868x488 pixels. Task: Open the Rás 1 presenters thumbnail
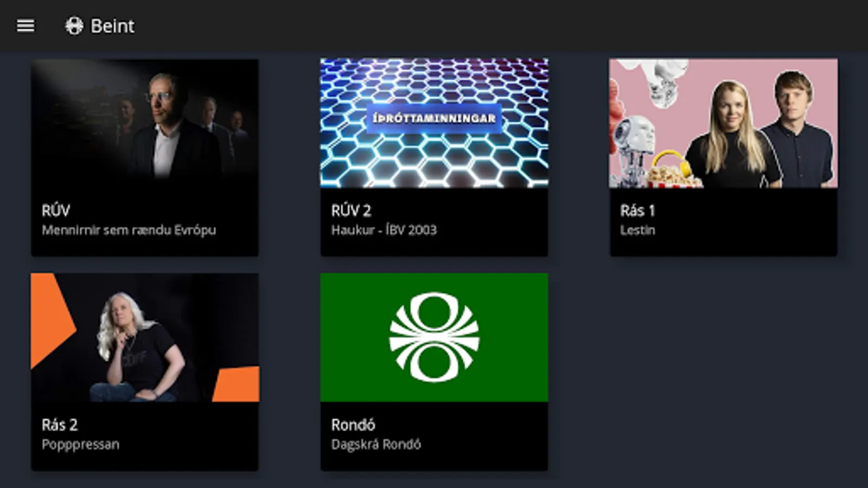(723, 124)
